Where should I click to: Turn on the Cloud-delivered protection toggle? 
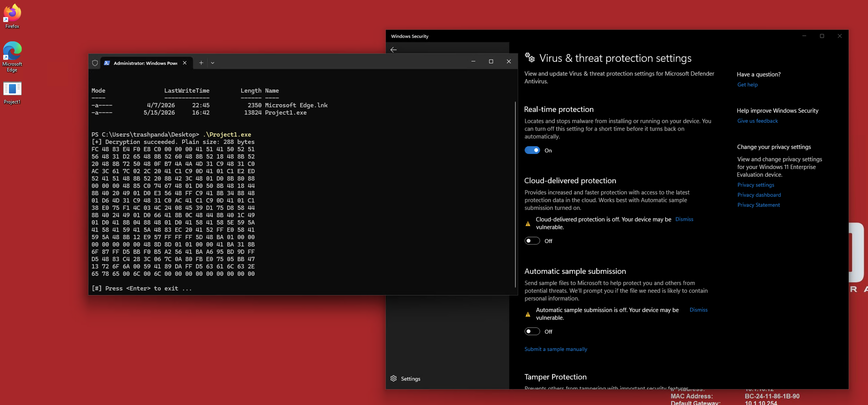coord(532,241)
